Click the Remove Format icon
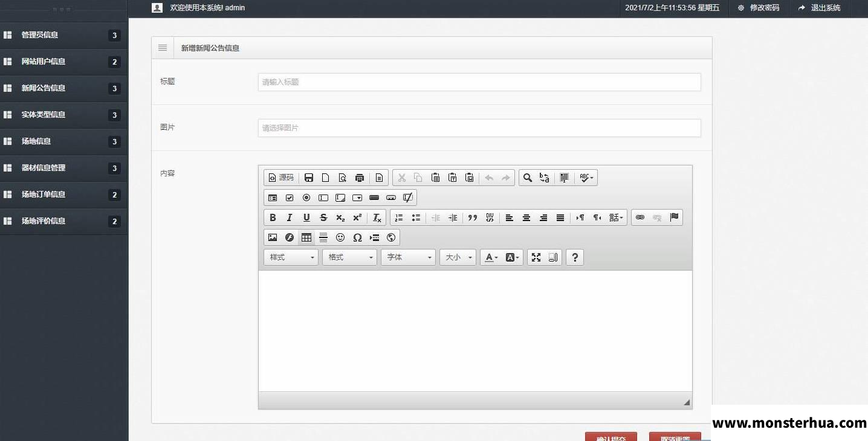The height and width of the screenshot is (441, 868). pyautogui.click(x=377, y=217)
